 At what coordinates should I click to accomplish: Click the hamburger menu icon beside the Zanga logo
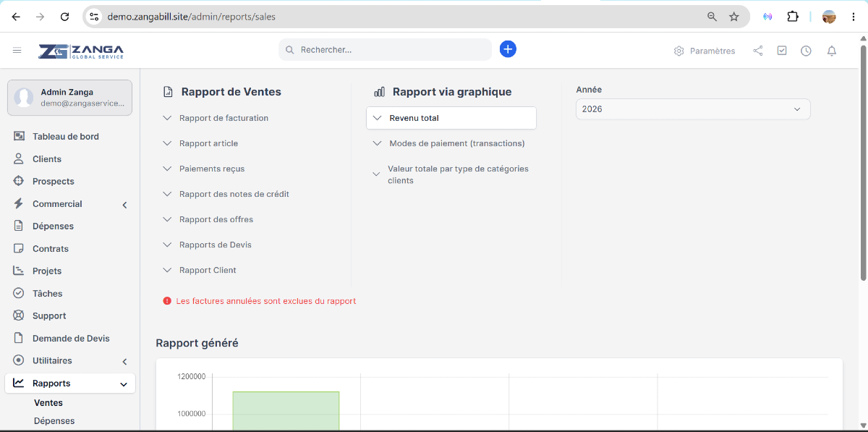tap(17, 51)
